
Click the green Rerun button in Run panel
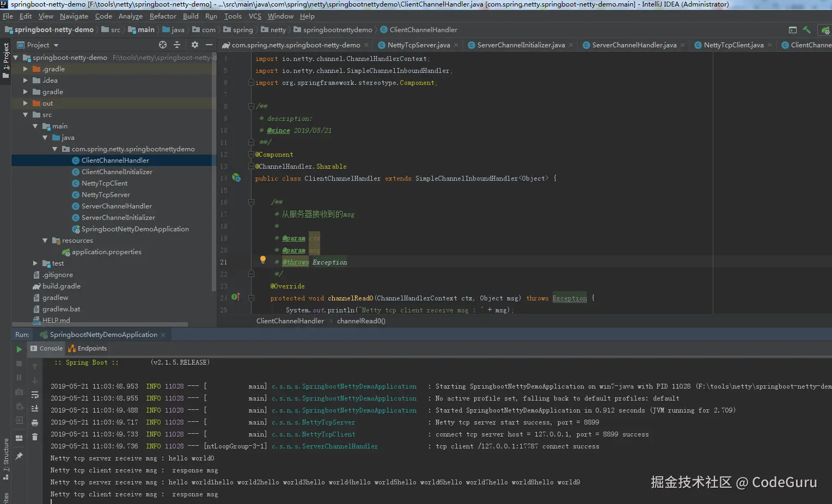(x=19, y=349)
